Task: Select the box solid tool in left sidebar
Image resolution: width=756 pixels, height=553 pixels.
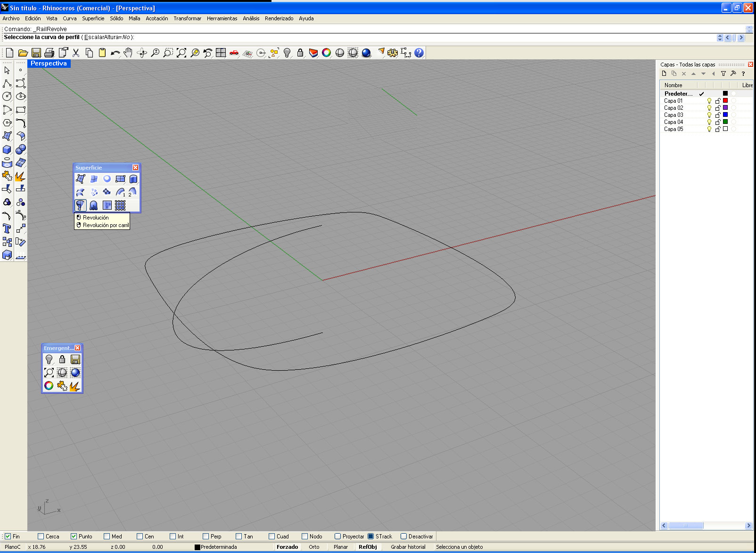Action: (7, 149)
